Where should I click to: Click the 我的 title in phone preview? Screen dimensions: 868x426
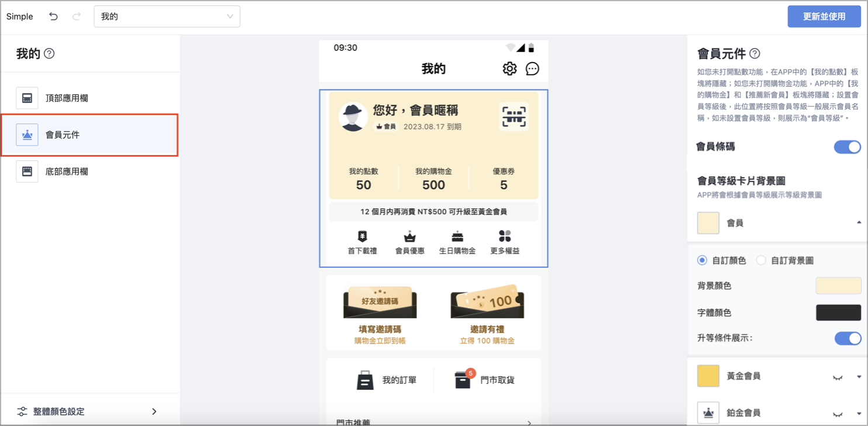[x=433, y=68]
